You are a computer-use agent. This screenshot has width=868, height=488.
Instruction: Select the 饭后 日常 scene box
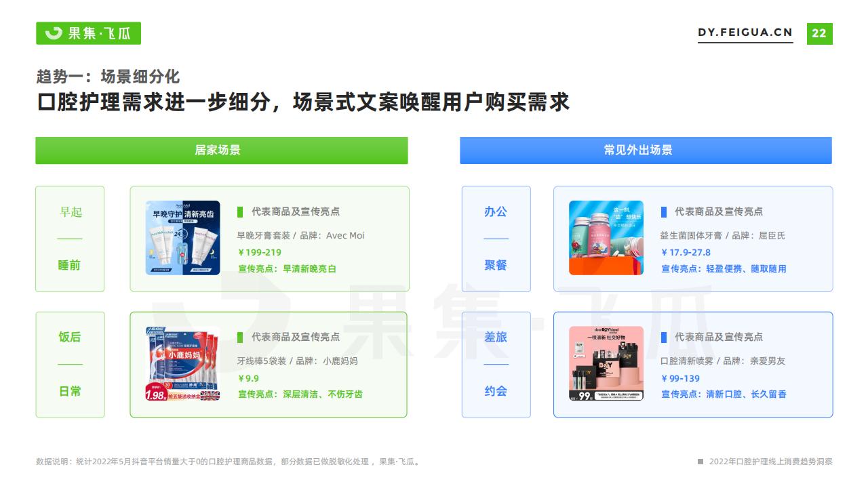(x=70, y=365)
